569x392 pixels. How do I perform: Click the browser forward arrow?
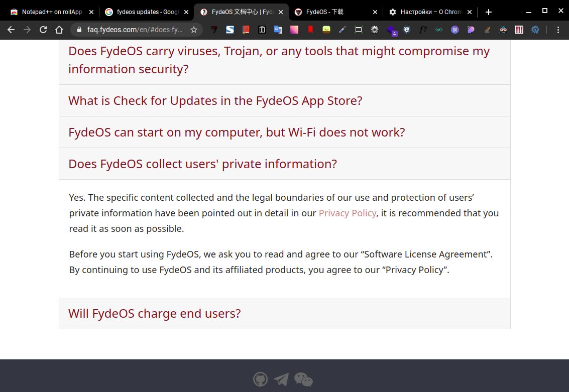pyautogui.click(x=27, y=30)
